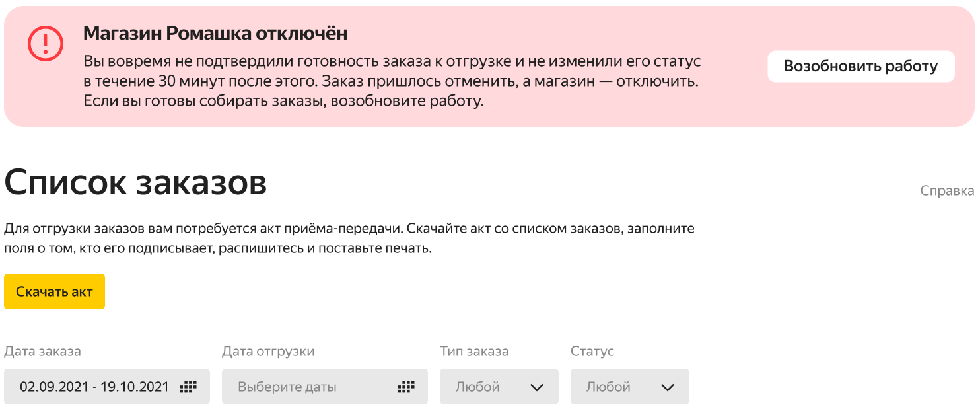
Task: Click the Дата заказа field label
Action: click(x=42, y=352)
